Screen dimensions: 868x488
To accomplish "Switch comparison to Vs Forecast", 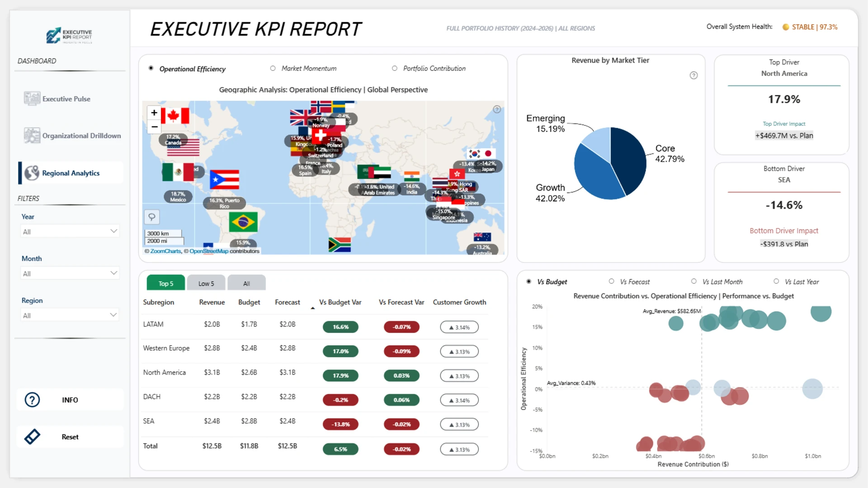I will (x=613, y=281).
